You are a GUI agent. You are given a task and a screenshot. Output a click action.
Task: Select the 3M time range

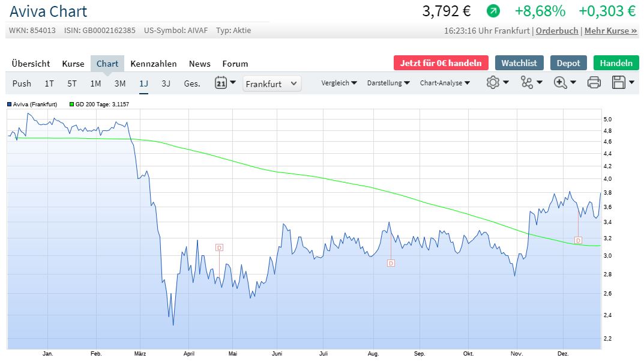(120, 83)
